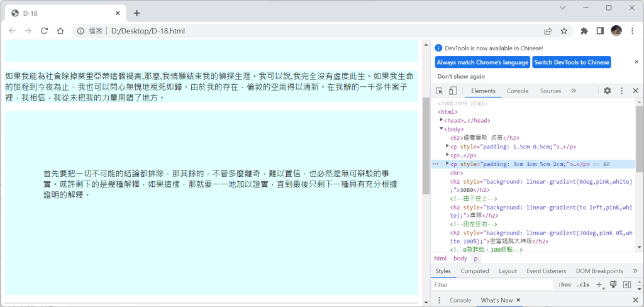Toggle the computed styles sidebar icon
Viewport: 644px width, 307px height.
[x=627, y=284]
